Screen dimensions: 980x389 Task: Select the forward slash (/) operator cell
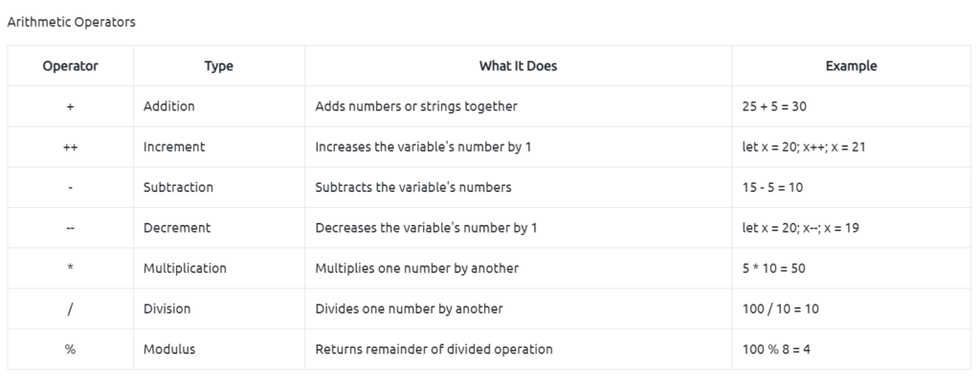[x=70, y=309]
